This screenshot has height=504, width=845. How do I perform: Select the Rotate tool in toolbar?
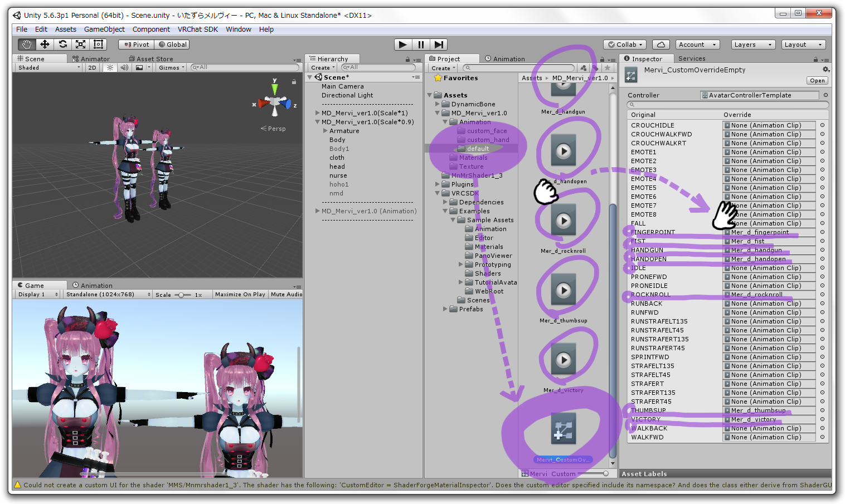coord(62,45)
